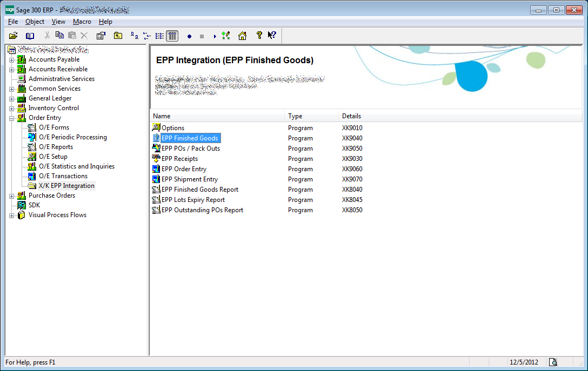Open Properties via the toolbar icon

pos(101,36)
